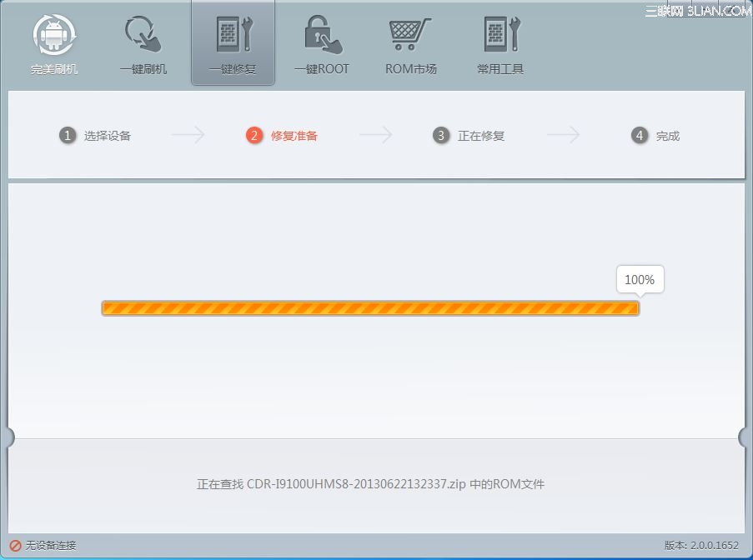The image size is (753, 560).
Task: Open the 完美刷机 Android logo icon
Action: coord(54,34)
